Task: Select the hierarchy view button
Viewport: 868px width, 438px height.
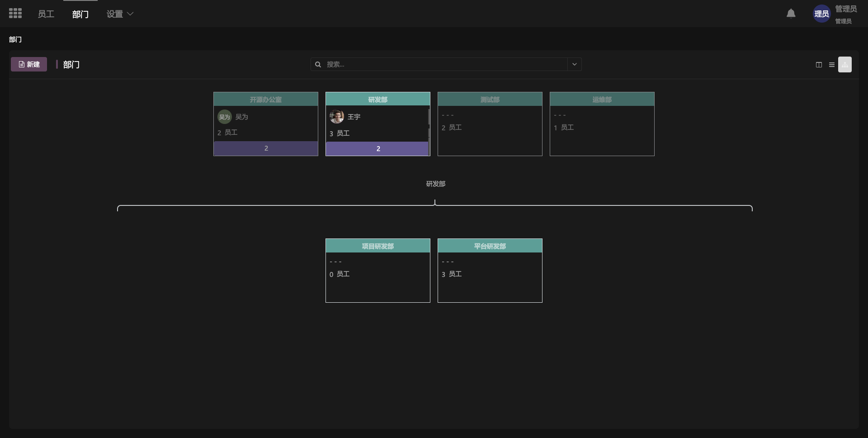Action: (844, 65)
